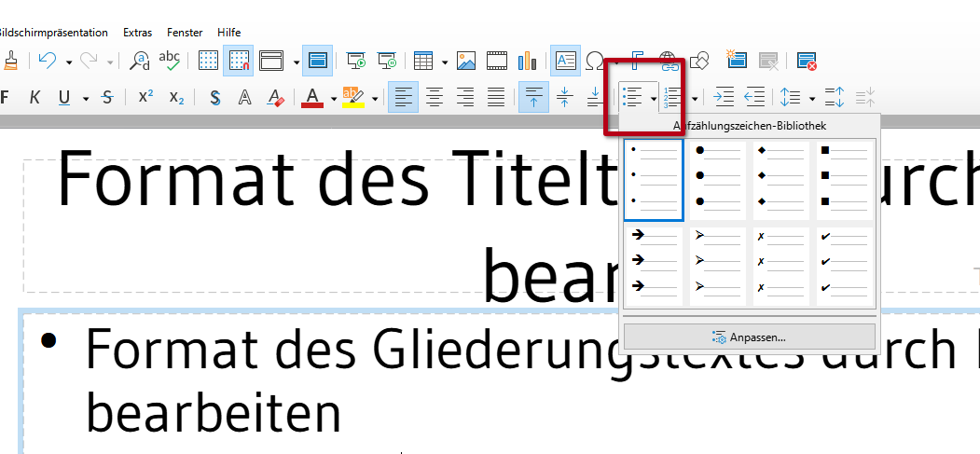Open numbered list dropdown arrow
The width and height of the screenshot is (980, 454).
pyautogui.click(x=695, y=98)
